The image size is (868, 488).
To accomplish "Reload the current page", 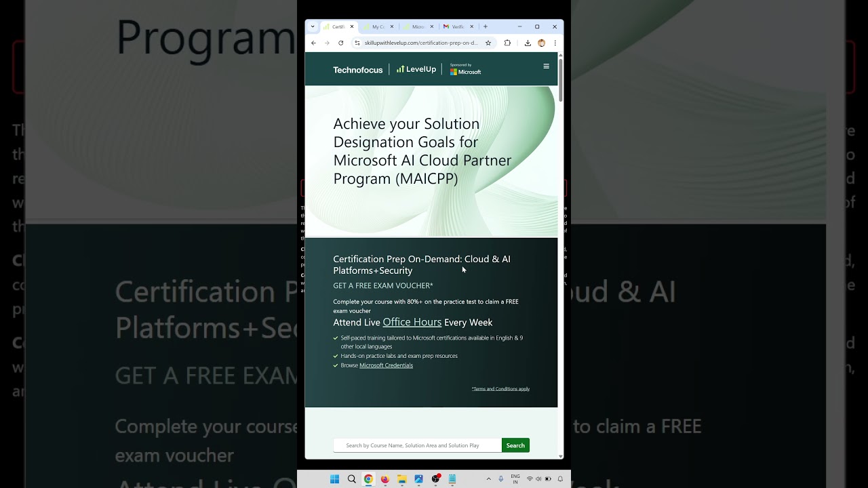I will pyautogui.click(x=340, y=43).
